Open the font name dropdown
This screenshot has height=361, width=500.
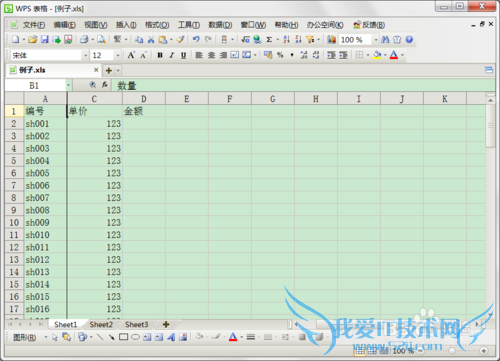coord(85,55)
